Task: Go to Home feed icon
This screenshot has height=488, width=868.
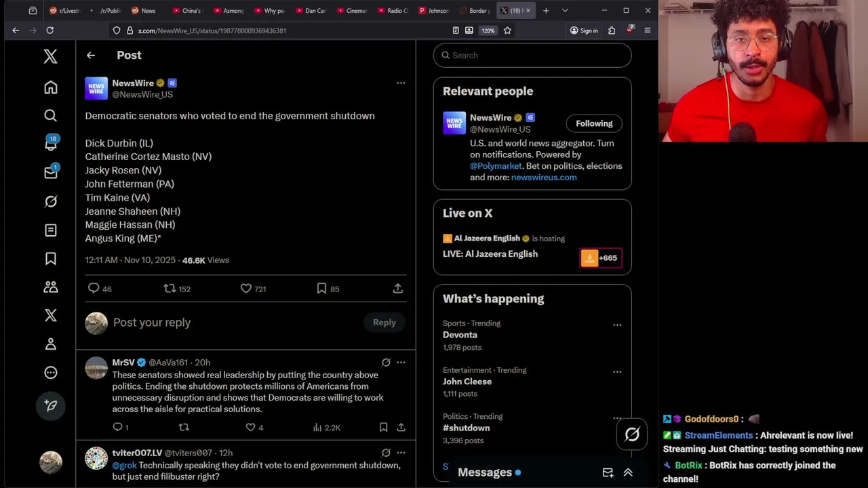Action: point(50,87)
